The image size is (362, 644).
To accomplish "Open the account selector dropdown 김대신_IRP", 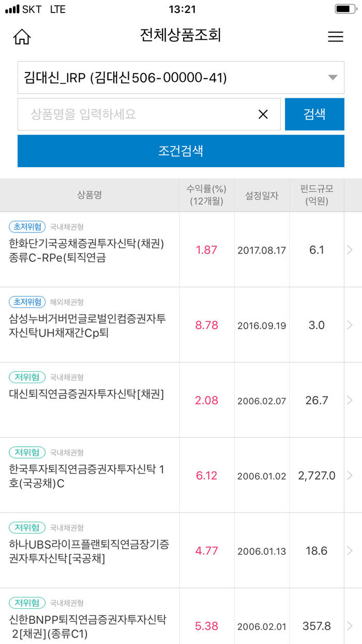I will 181,78.
